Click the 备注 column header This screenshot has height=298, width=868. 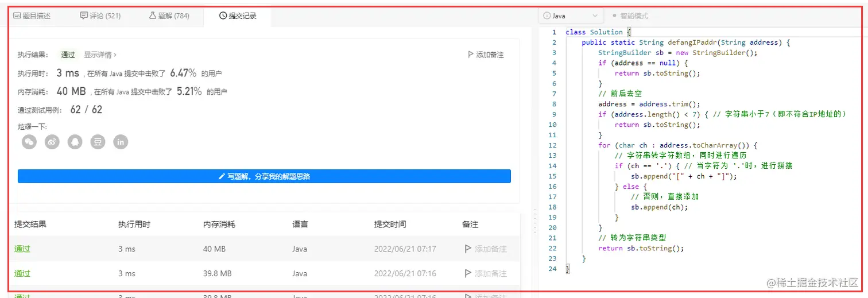tap(470, 225)
